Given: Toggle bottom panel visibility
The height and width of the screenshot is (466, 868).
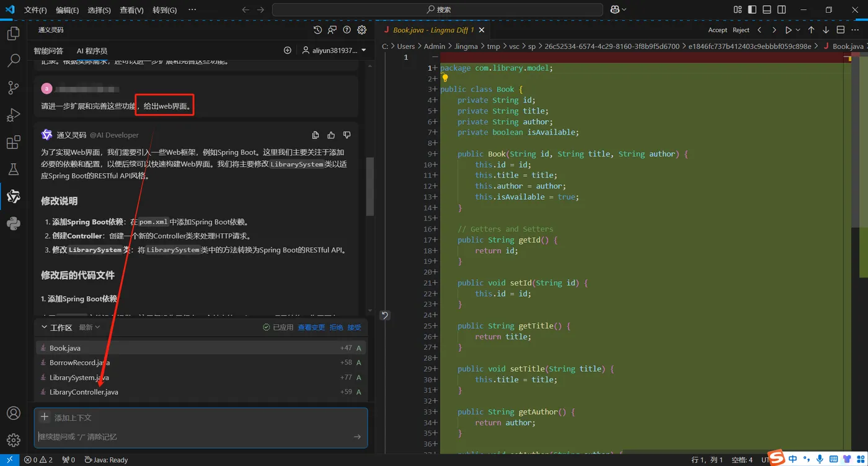Looking at the screenshot, I should 767,10.
